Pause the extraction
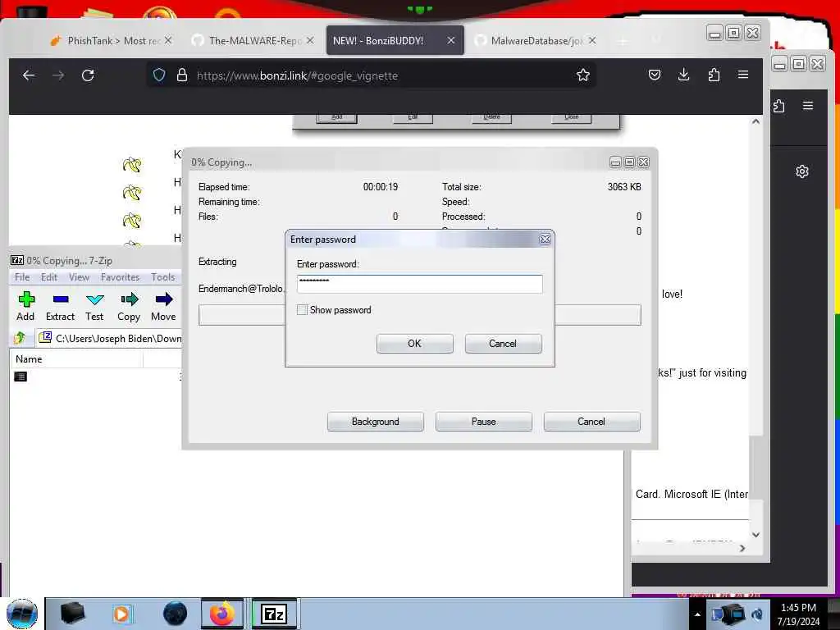Image resolution: width=840 pixels, height=630 pixels. (484, 422)
